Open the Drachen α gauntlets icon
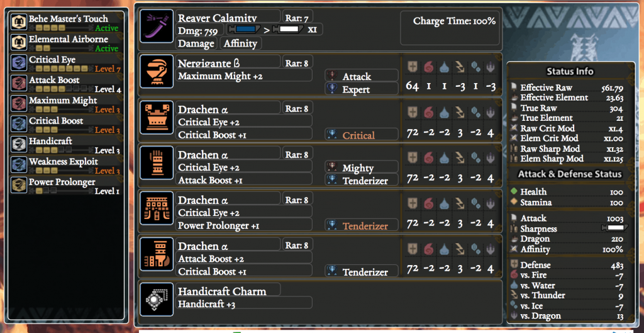The width and height of the screenshot is (644, 333). pyautogui.click(x=157, y=163)
